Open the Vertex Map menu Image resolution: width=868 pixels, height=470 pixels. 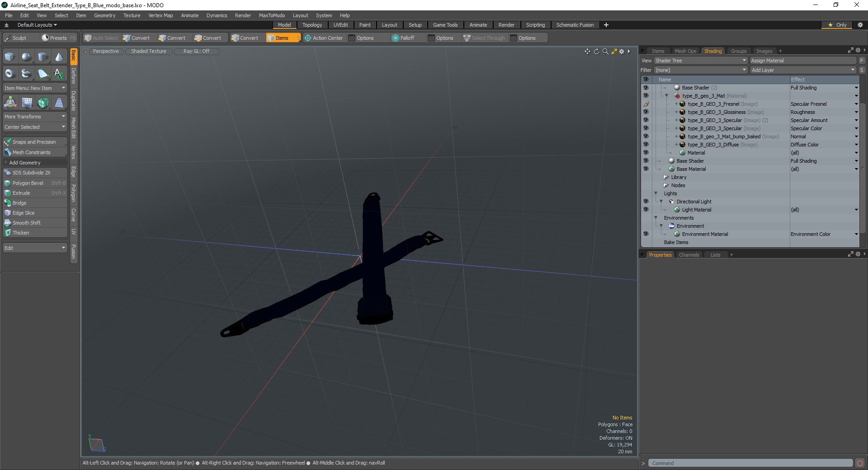click(160, 15)
